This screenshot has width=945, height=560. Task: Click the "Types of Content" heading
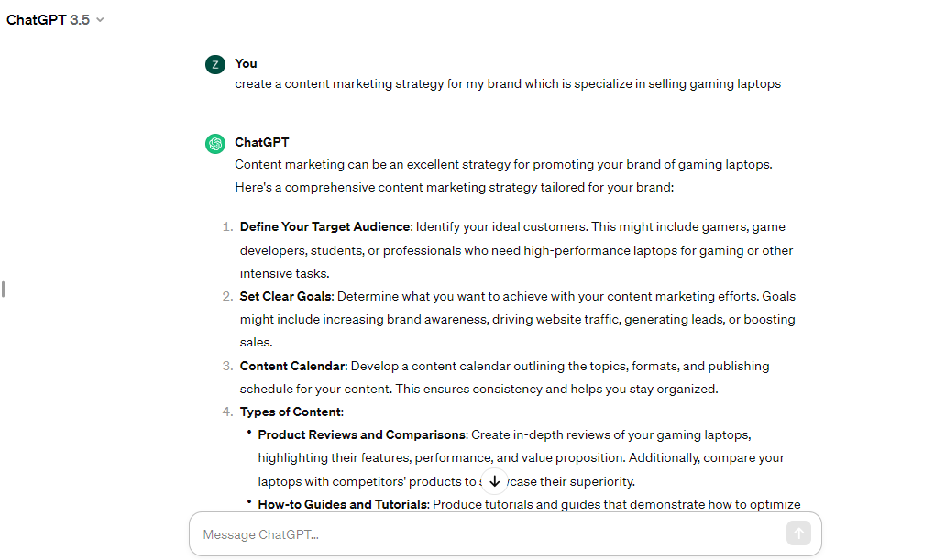coord(291,412)
